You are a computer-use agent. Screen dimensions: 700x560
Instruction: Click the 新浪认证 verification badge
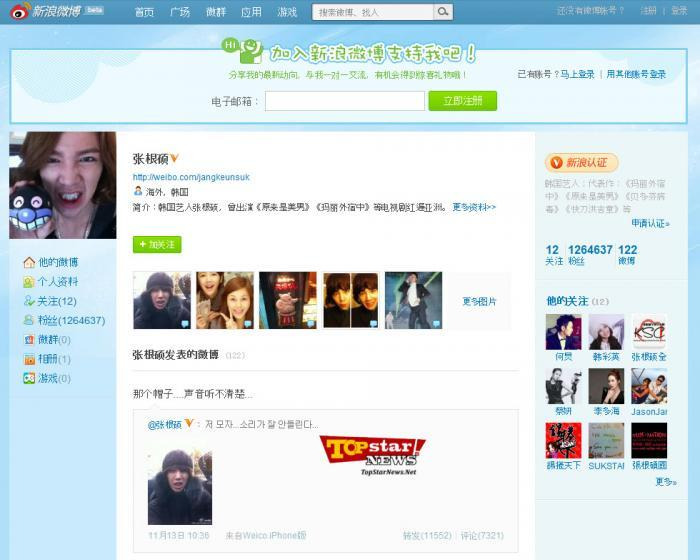(x=582, y=163)
